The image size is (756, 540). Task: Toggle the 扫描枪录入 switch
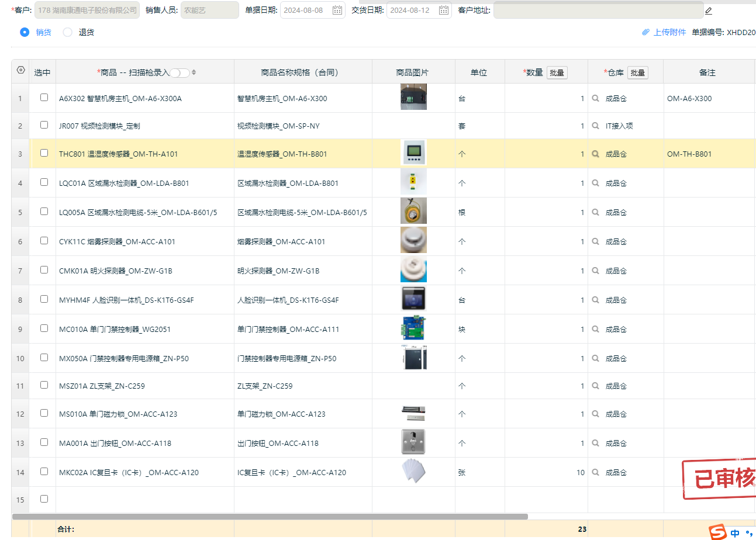click(x=179, y=72)
